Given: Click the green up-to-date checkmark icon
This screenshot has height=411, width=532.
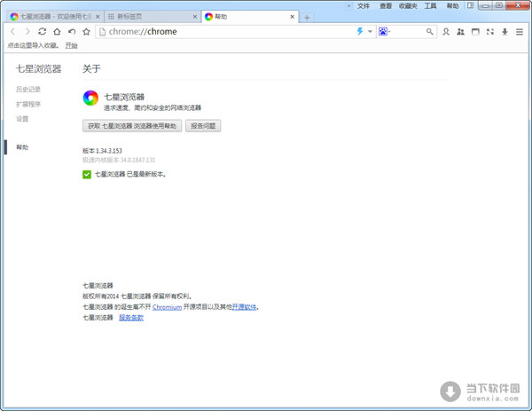Looking at the screenshot, I should (87, 175).
